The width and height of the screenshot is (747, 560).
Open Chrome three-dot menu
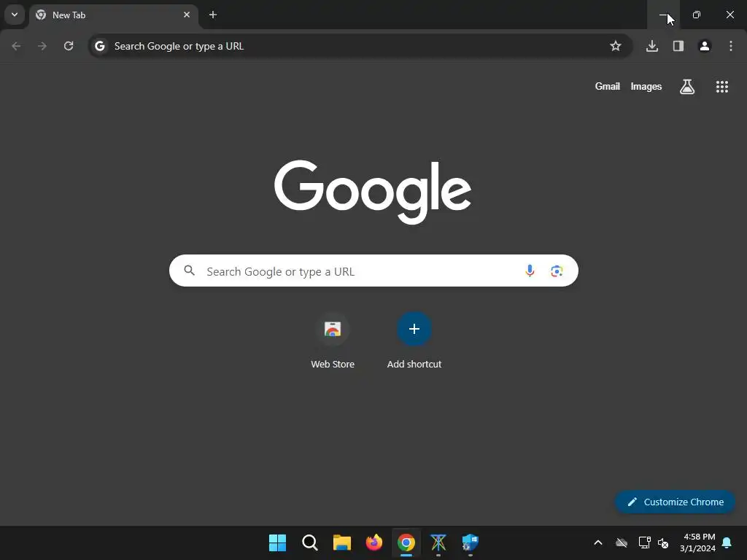coord(731,46)
